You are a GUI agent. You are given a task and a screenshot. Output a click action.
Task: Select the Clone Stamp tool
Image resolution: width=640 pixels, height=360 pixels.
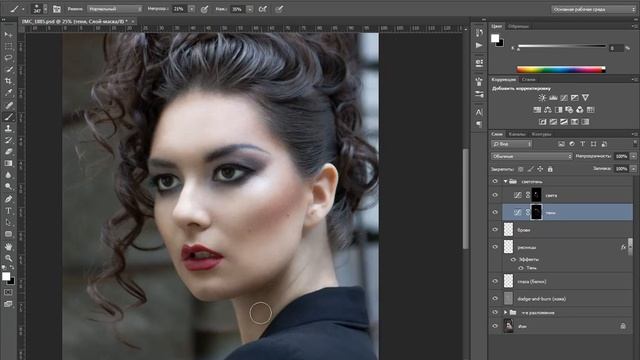8,128
